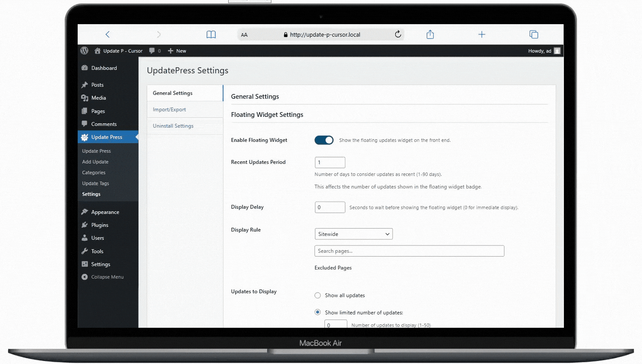Open the Dashboard menu

[x=108, y=68]
